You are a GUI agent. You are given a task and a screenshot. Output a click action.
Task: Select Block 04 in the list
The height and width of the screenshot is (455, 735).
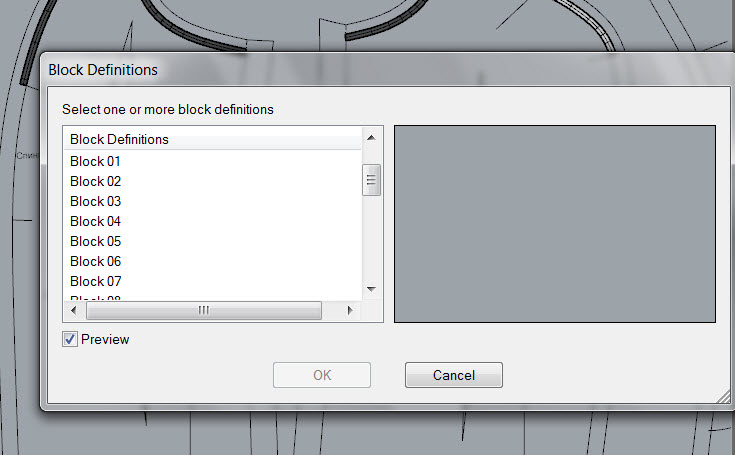tap(95, 221)
